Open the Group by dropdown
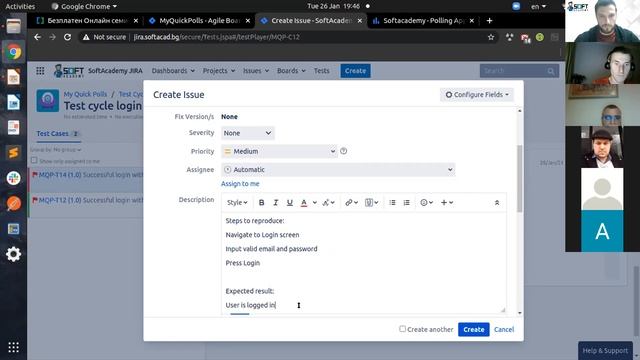The image size is (640, 360). [56, 149]
